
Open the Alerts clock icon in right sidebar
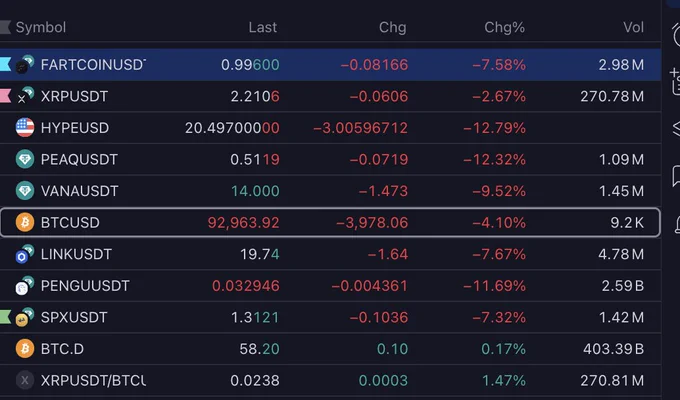pyautogui.click(x=676, y=34)
